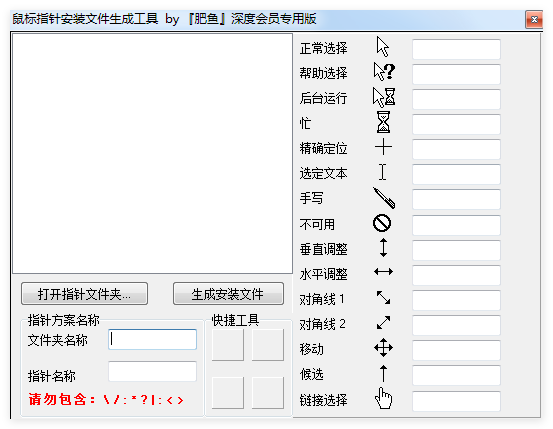The height and width of the screenshot is (429, 553).
Task: Click the bottom-right 快捷工具 button
Action: coord(268,393)
